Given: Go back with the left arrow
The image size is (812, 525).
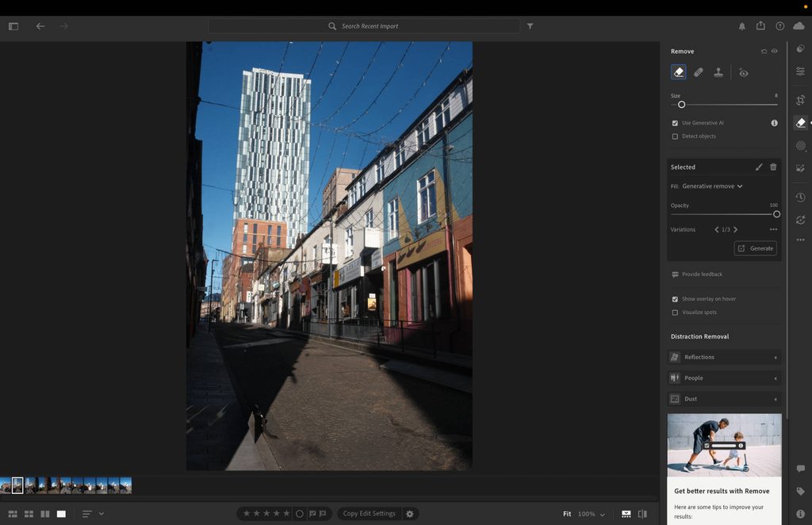Looking at the screenshot, I should [40, 26].
